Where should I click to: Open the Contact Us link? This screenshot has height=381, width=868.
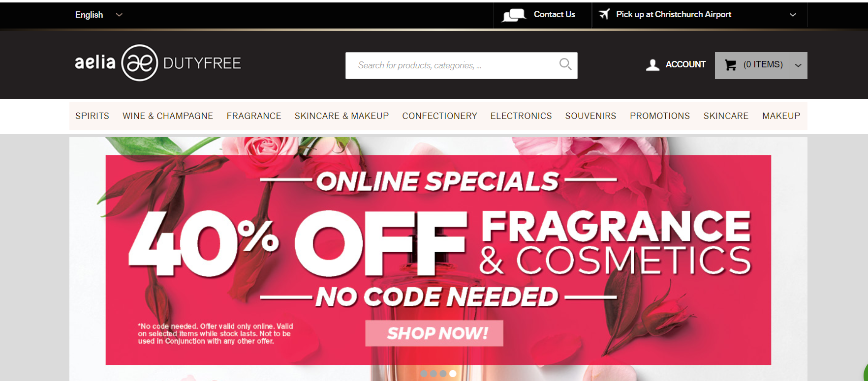(555, 14)
